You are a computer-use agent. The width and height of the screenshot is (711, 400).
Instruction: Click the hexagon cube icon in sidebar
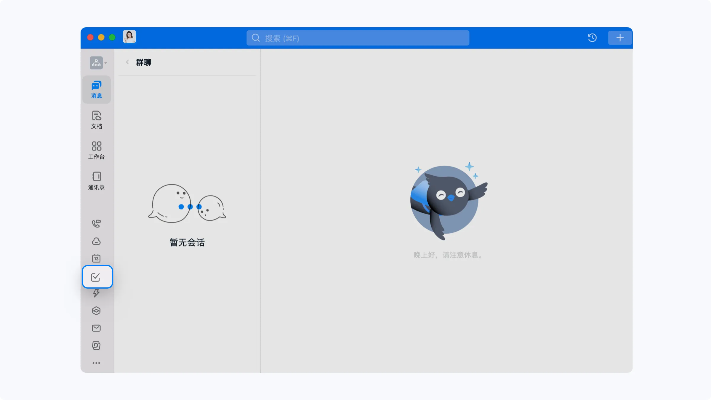pos(96,311)
